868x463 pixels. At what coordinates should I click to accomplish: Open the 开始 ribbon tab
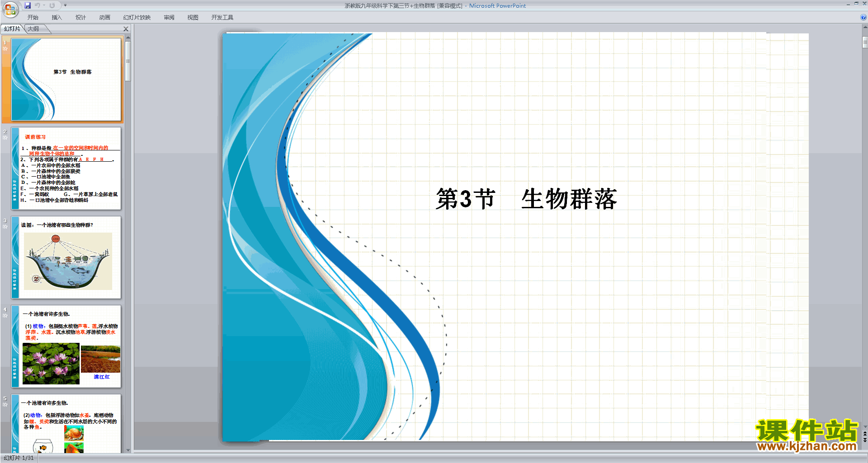tap(33, 18)
